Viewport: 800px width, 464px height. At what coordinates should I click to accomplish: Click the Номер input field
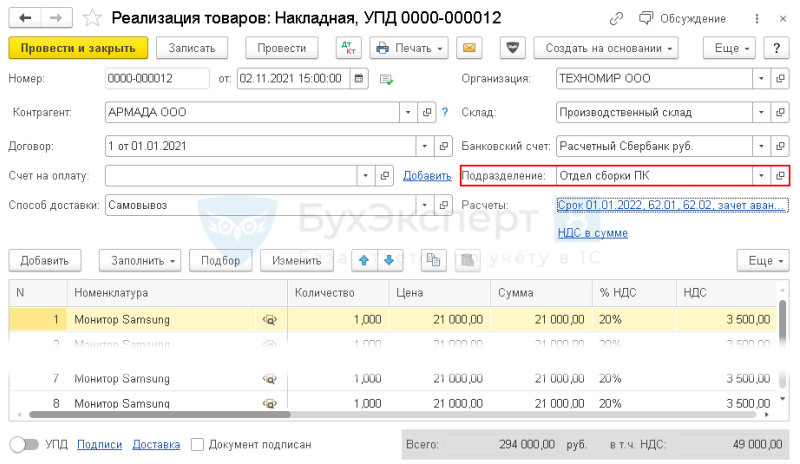click(x=157, y=79)
